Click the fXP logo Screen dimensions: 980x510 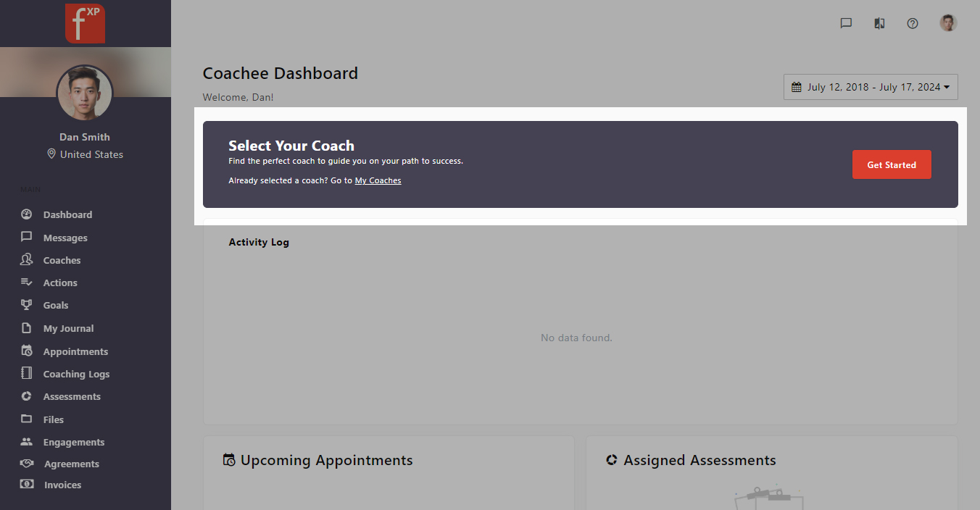coord(85,23)
